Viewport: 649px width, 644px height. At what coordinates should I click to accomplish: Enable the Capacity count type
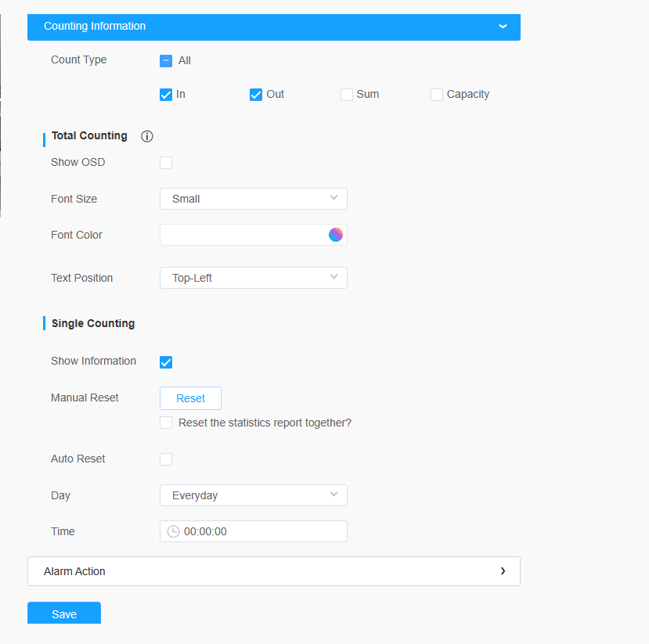(x=437, y=95)
